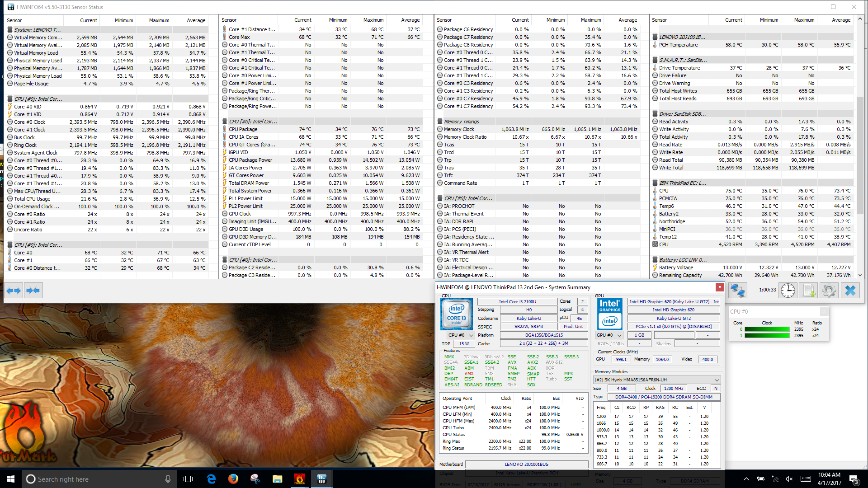Open Snipping Tool in the taskbar
The width and height of the screenshot is (868, 488).
(255, 479)
